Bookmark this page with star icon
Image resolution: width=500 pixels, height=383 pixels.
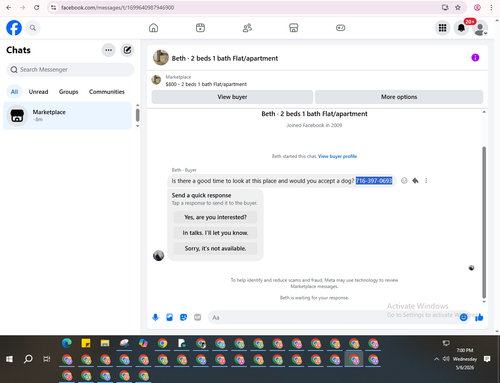(x=458, y=7)
